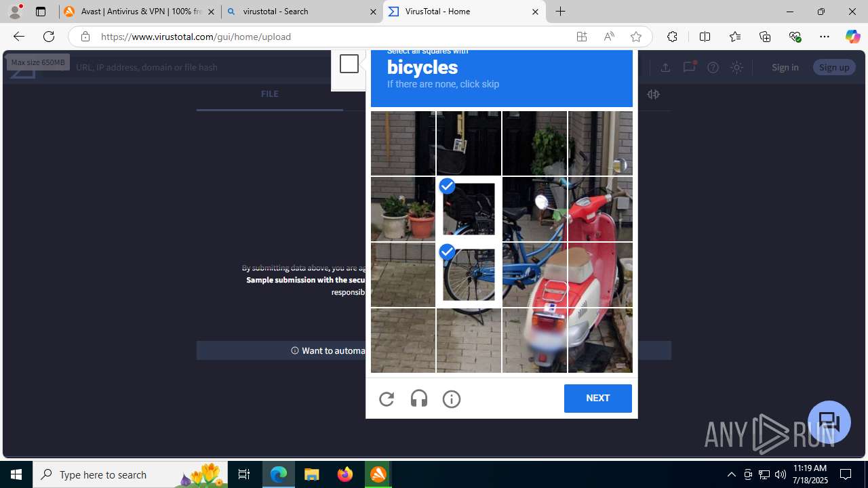Click VirusTotal upload file icon
The image size is (868, 488).
coord(665,67)
